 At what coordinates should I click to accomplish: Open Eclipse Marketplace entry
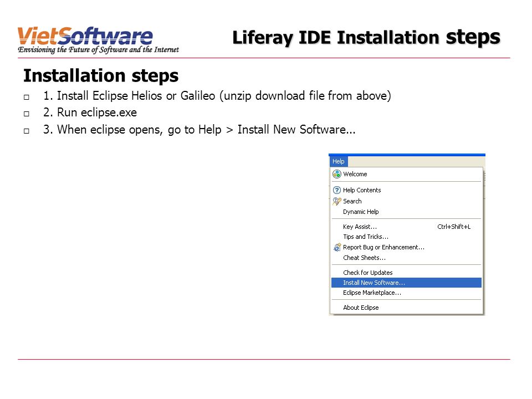[x=406, y=293]
